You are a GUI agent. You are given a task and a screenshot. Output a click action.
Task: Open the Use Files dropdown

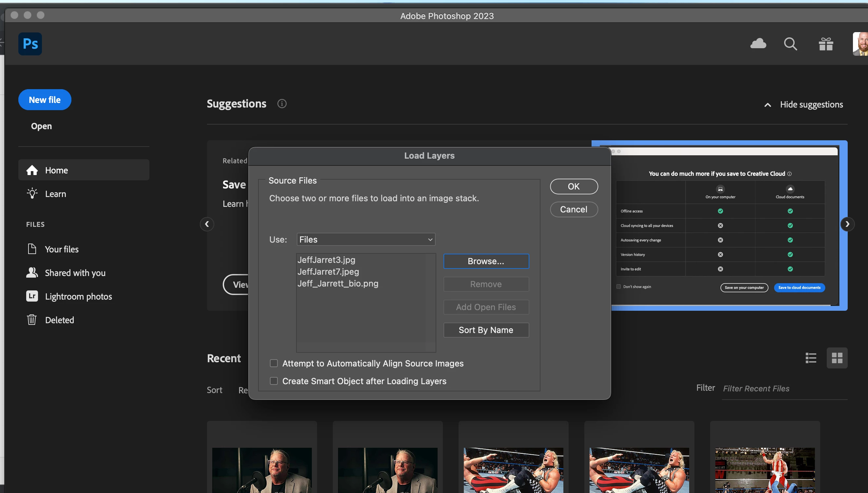366,239
